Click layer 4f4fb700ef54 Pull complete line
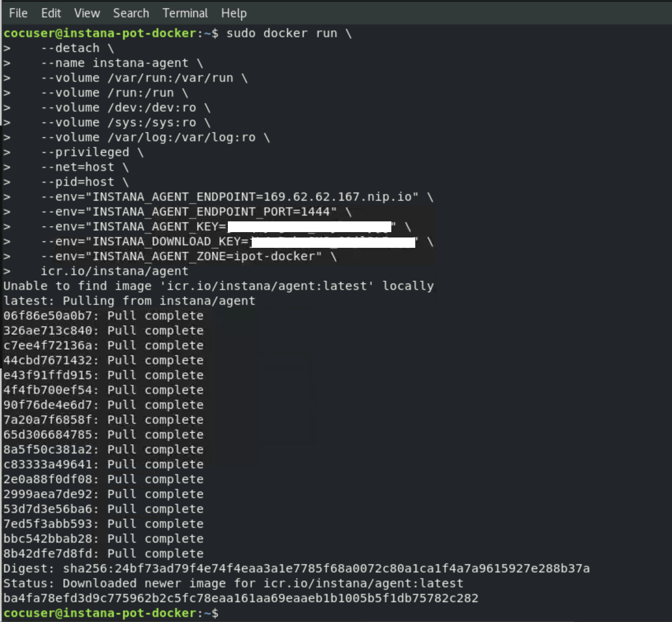Viewport: 672px width, 622px height. click(x=103, y=390)
